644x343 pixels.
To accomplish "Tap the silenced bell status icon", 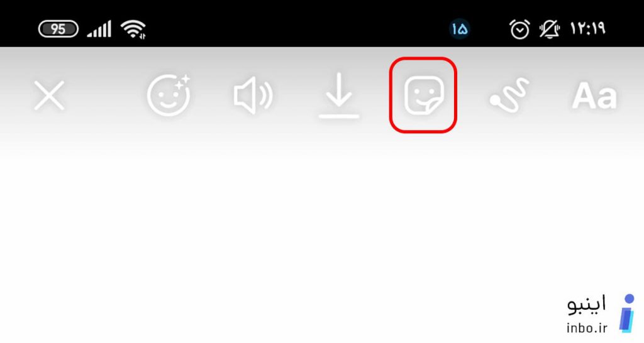I will [x=550, y=30].
